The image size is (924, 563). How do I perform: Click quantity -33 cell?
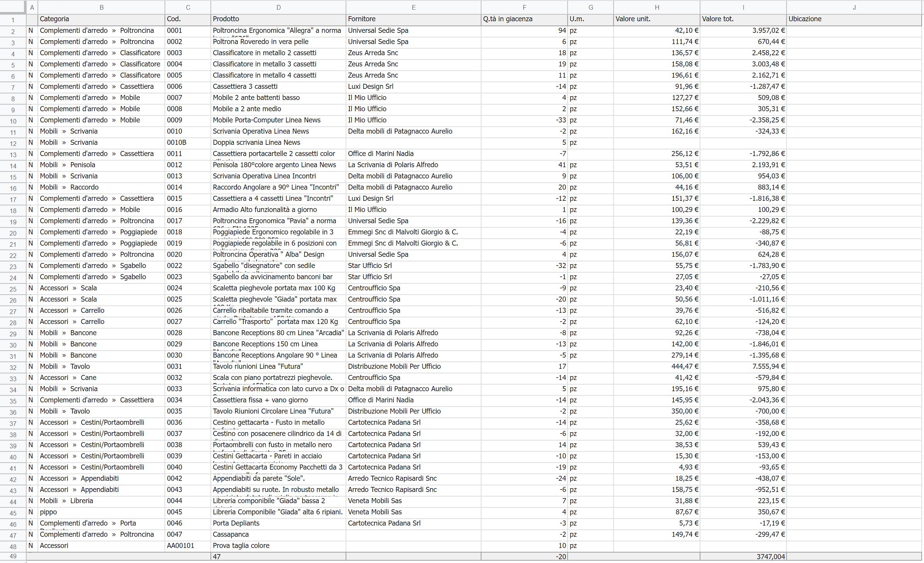tap(524, 120)
